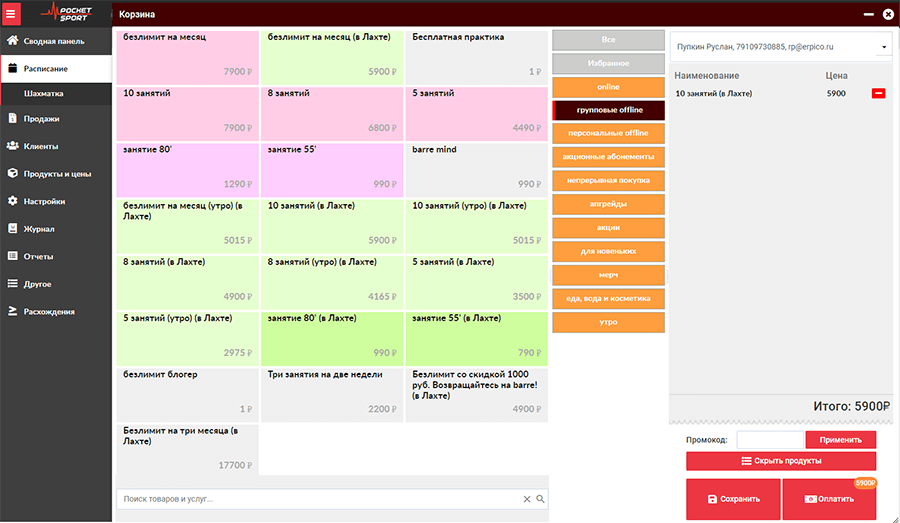
Task: Add 5 занятий 4490 ₽ tile
Action: point(477,113)
